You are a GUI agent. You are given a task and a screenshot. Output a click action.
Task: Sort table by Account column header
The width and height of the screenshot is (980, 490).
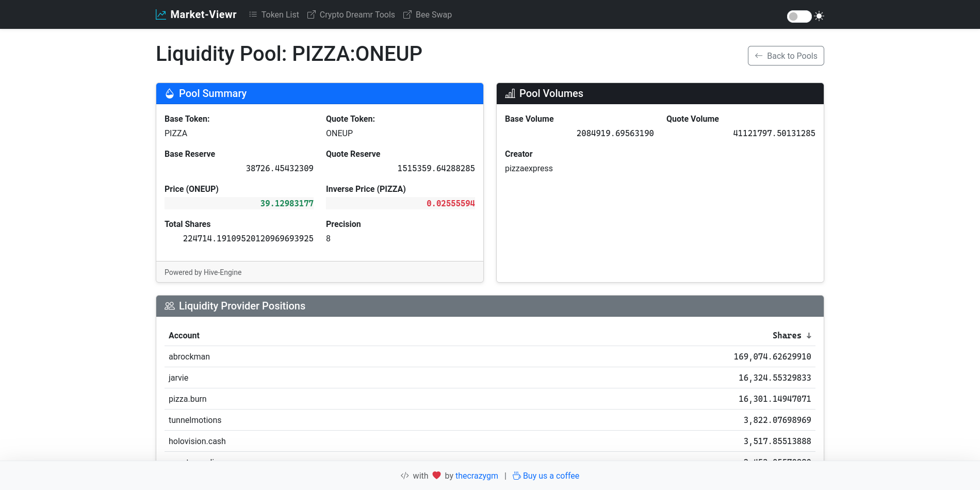point(184,336)
